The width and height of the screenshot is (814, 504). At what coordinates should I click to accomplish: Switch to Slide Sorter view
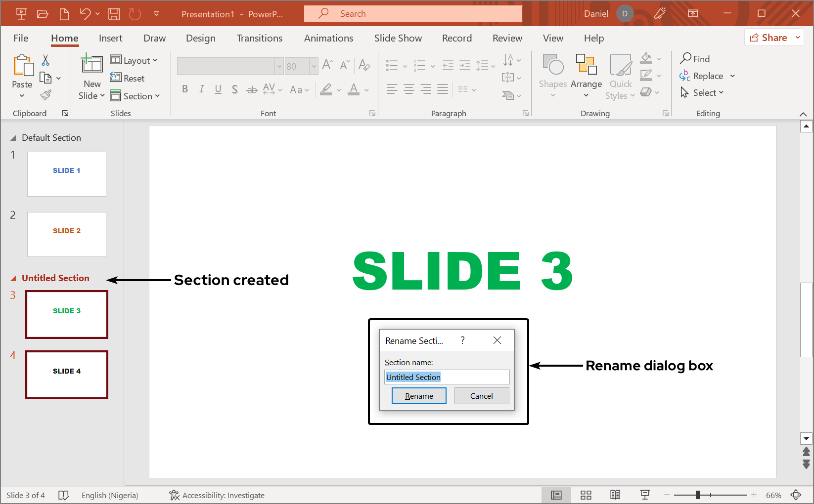coord(586,495)
